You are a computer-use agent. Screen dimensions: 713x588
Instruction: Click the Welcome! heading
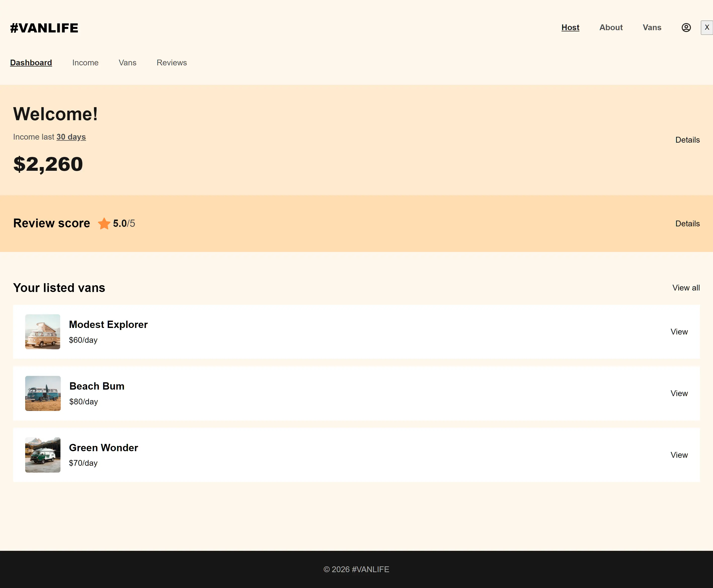point(56,114)
